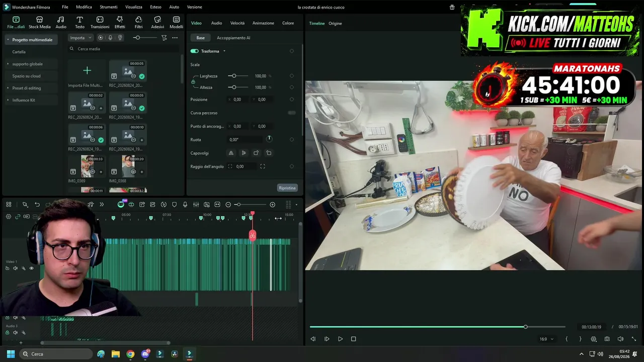Screen dimensions: 644x362
Task: Open the Stock Media library tab
Action: click(39, 23)
